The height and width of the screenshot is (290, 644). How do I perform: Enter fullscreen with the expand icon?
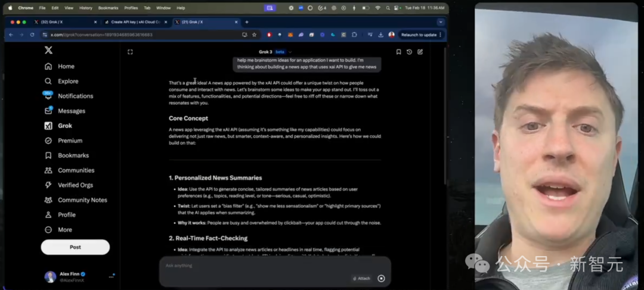pos(130,52)
